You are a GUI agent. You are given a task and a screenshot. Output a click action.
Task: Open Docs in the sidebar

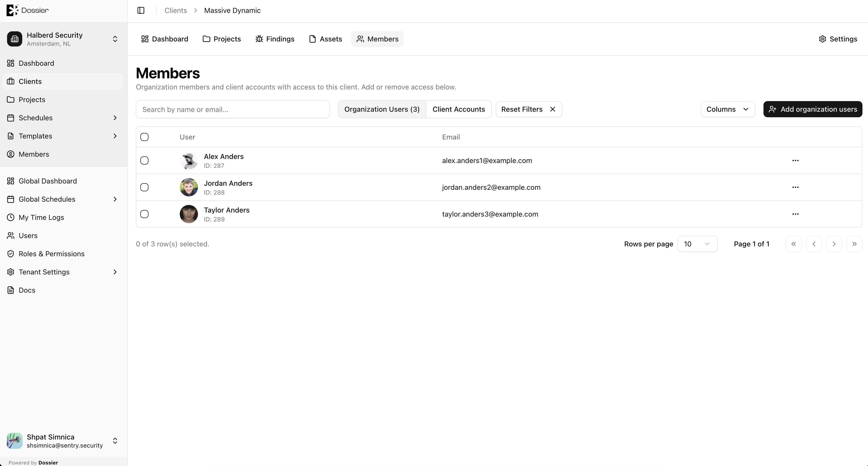tap(63, 290)
